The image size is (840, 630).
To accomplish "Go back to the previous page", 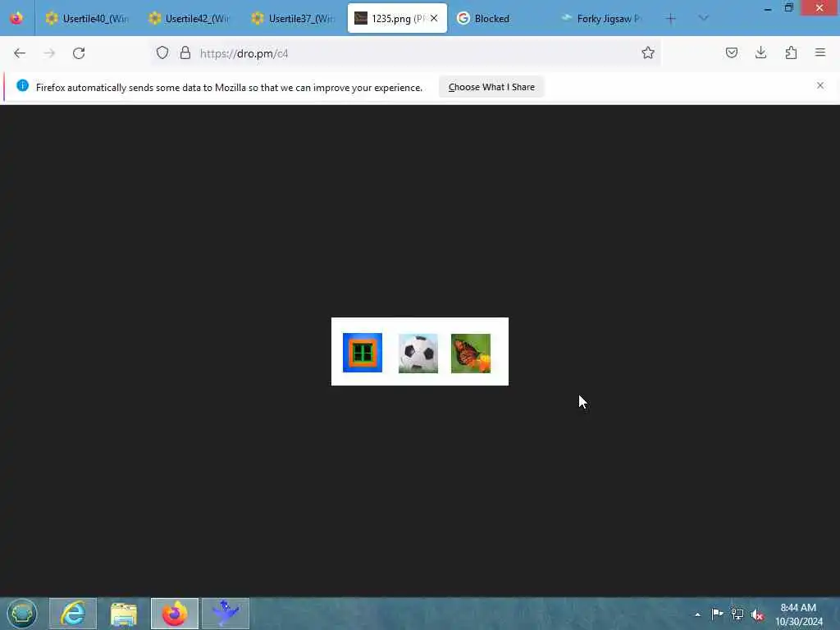I will click(x=20, y=53).
